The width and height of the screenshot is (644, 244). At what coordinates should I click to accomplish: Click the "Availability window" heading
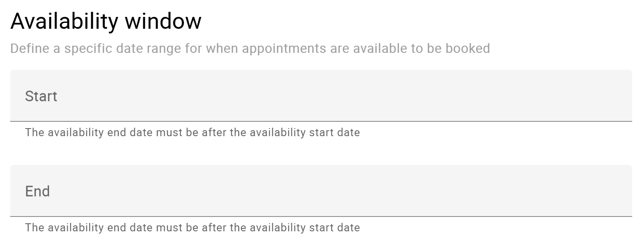(x=106, y=21)
